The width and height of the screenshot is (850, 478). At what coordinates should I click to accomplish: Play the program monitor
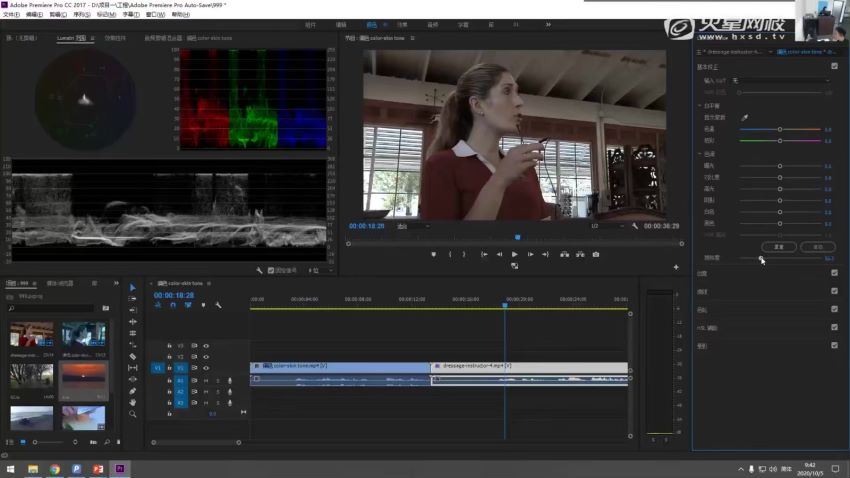514,254
